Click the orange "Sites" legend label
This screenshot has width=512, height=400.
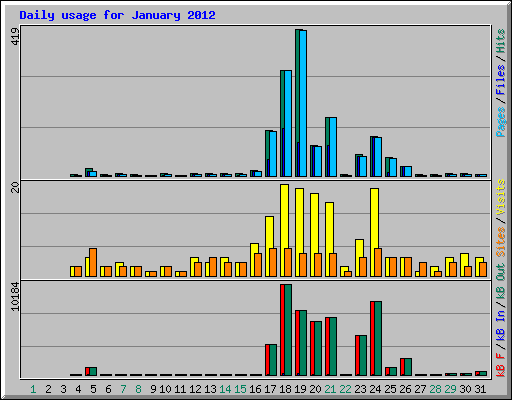coord(501,242)
